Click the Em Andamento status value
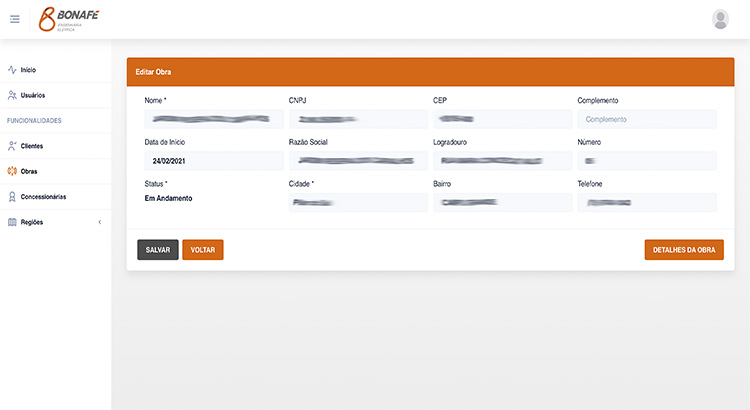Screen dimensions: 750x410 [168, 198]
